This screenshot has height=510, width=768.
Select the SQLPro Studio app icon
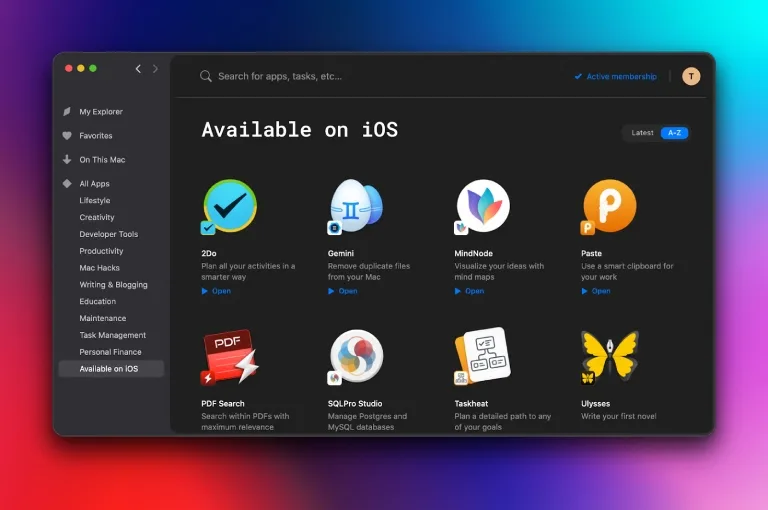[x=356, y=357]
